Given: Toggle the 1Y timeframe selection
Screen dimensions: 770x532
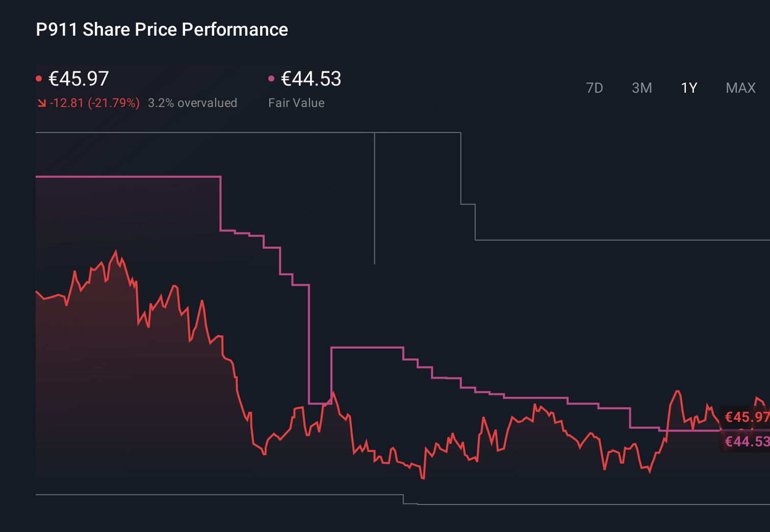Looking at the screenshot, I should pos(688,88).
